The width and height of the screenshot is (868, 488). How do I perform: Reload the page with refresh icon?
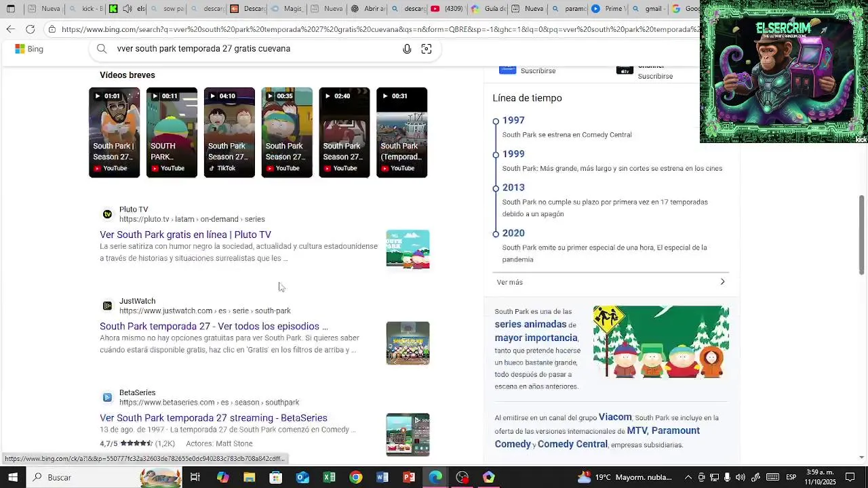(31, 29)
